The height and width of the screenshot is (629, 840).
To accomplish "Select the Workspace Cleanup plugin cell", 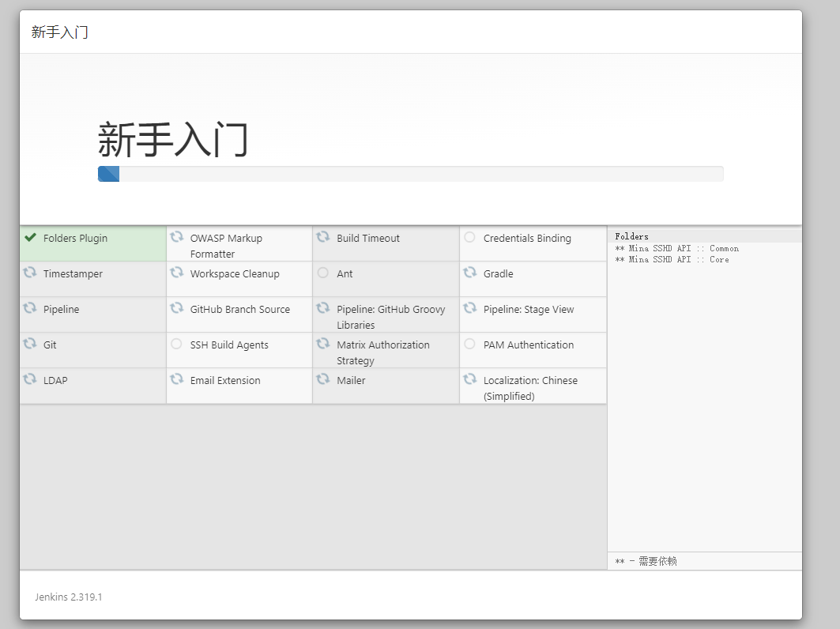I will coord(235,274).
